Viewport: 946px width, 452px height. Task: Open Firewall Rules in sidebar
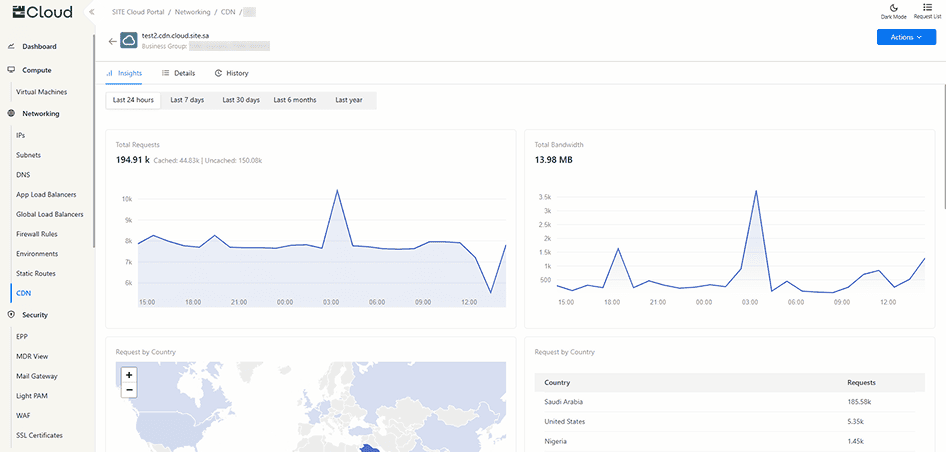point(36,234)
